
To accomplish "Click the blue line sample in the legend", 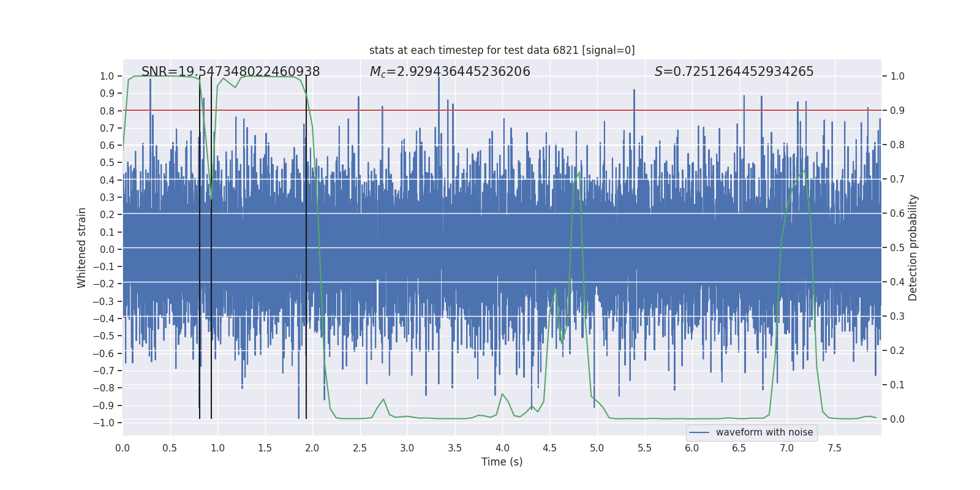I will click(x=699, y=432).
